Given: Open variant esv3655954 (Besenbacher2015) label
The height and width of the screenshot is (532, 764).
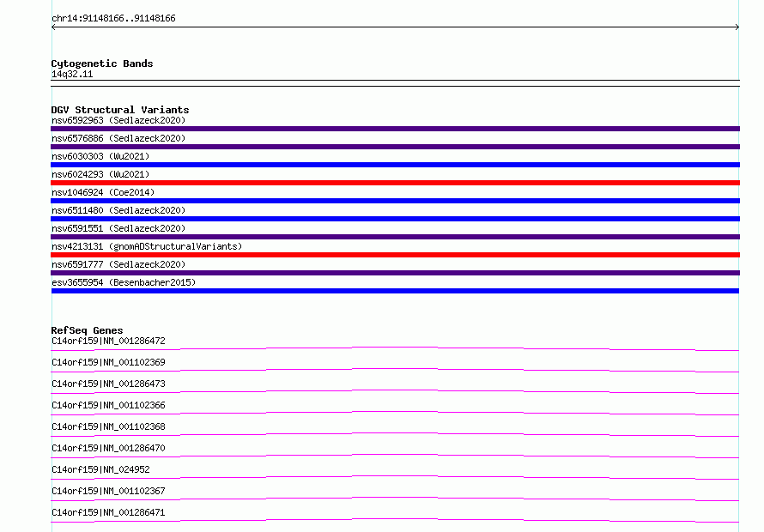Looking at the screenshot, I should coord(124,282).
